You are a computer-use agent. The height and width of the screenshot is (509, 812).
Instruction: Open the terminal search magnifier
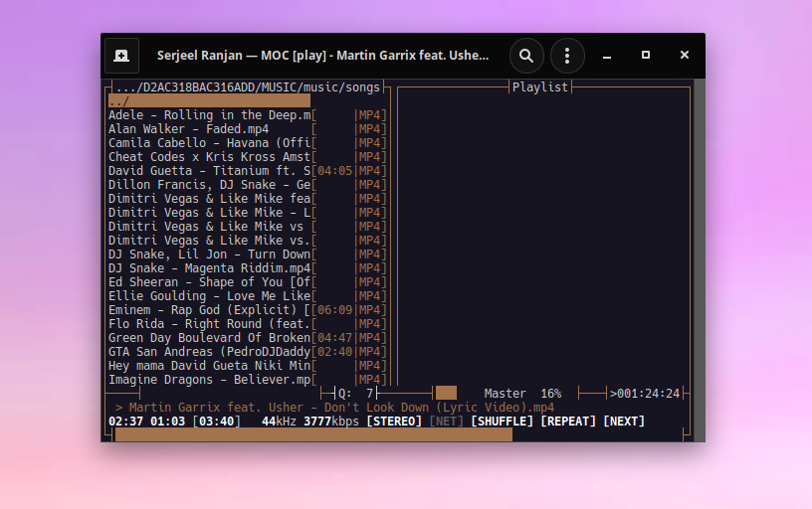click(526, 56)
